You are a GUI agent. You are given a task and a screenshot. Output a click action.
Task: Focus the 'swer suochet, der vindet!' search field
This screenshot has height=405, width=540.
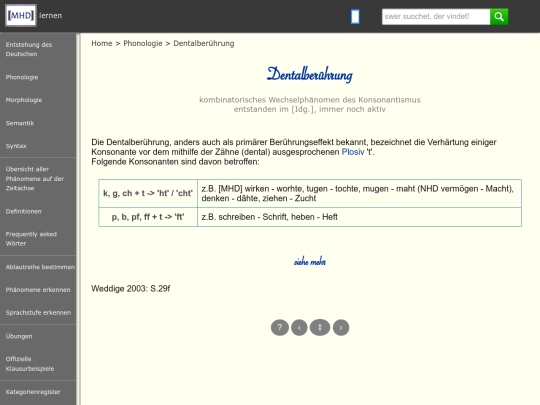click(436, 17)
